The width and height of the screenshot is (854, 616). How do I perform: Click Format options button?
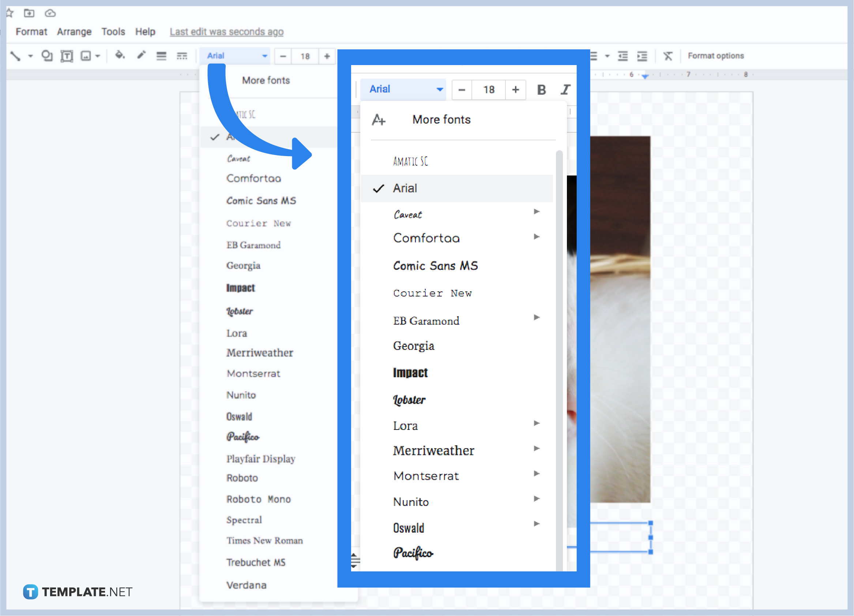tap(715, 55)
